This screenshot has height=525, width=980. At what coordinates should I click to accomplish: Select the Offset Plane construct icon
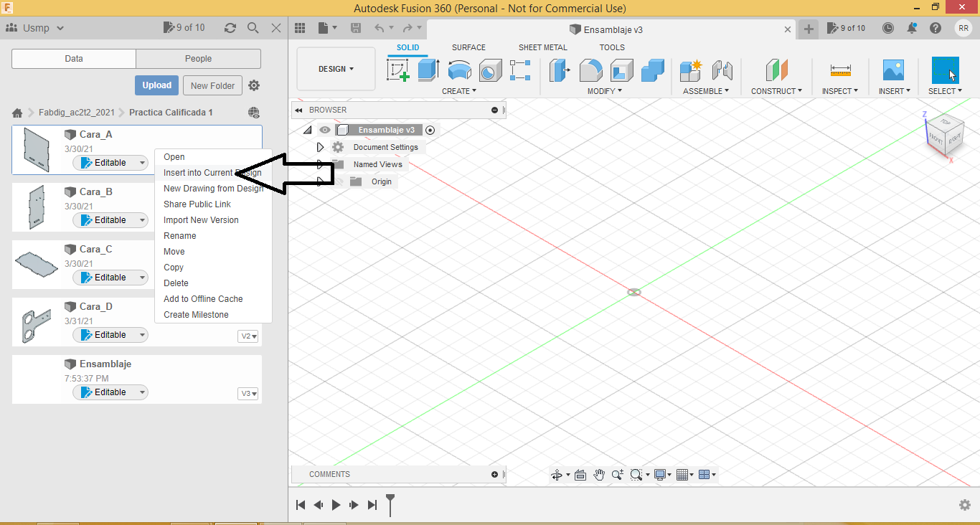pos(776,70)
